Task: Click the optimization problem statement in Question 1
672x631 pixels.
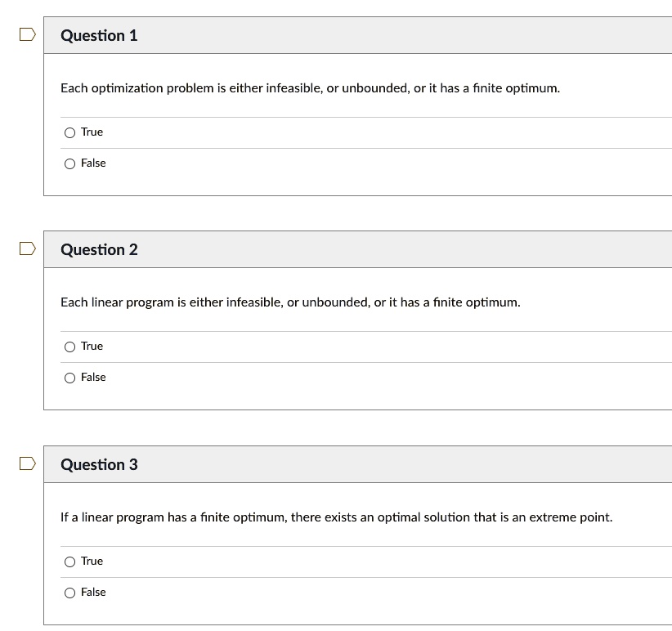Action: [x=310, y=87]
